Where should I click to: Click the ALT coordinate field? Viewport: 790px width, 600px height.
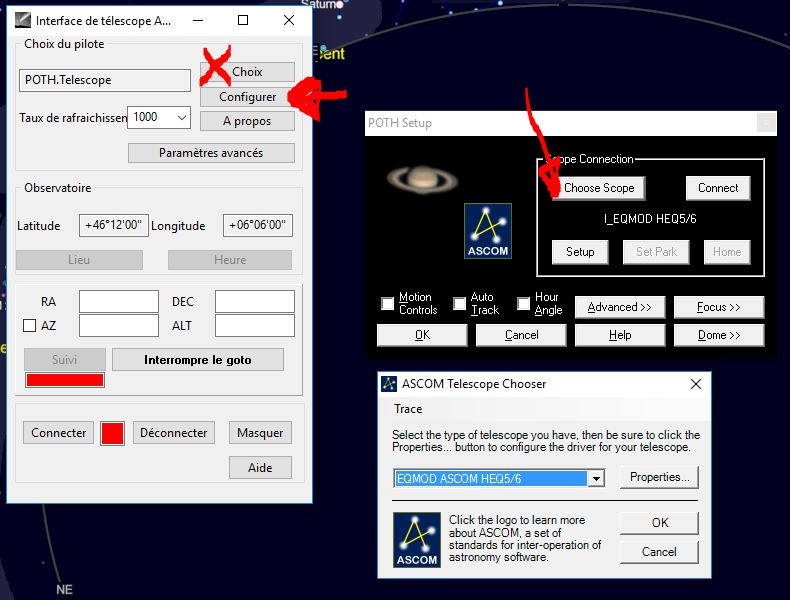255,325
